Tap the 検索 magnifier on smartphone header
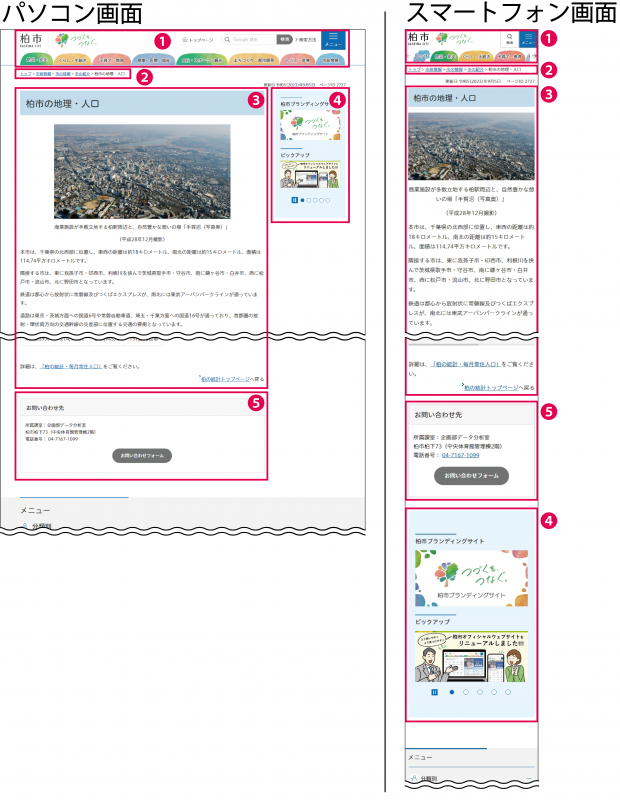The width and height of the screenshot is (620, 800). 509,39
